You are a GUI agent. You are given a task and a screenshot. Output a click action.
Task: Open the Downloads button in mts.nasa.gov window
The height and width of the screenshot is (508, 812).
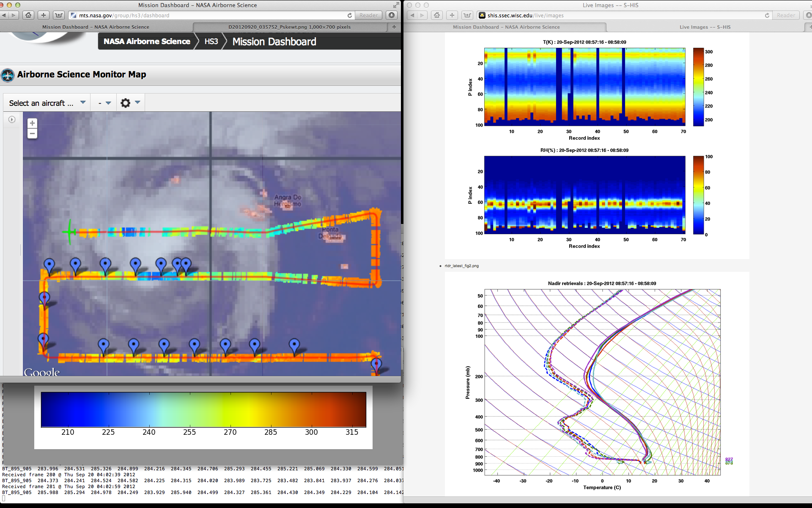392,15
